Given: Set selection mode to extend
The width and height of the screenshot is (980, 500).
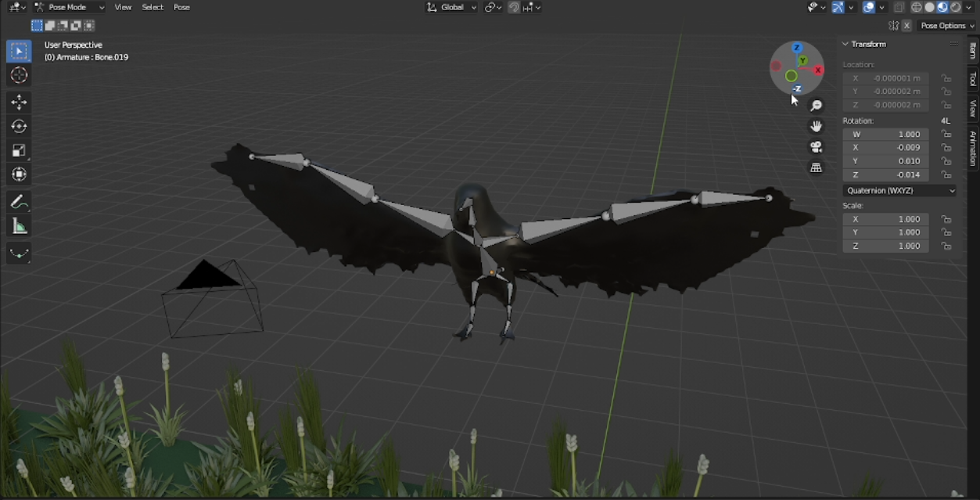Looking at the screenshot, I should click(50, 26).
